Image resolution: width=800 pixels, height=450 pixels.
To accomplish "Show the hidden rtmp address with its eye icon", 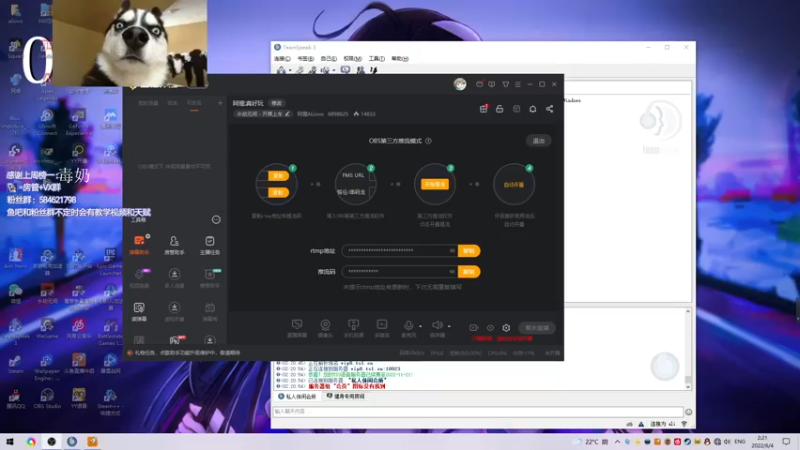I will click(452, 251).
